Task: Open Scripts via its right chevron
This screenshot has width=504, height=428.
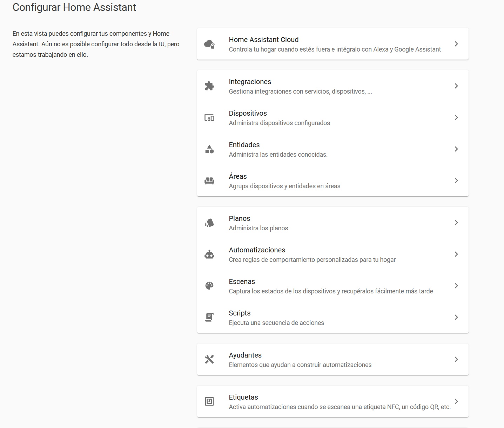Action: pyautogui.click(x=456, y=317)
